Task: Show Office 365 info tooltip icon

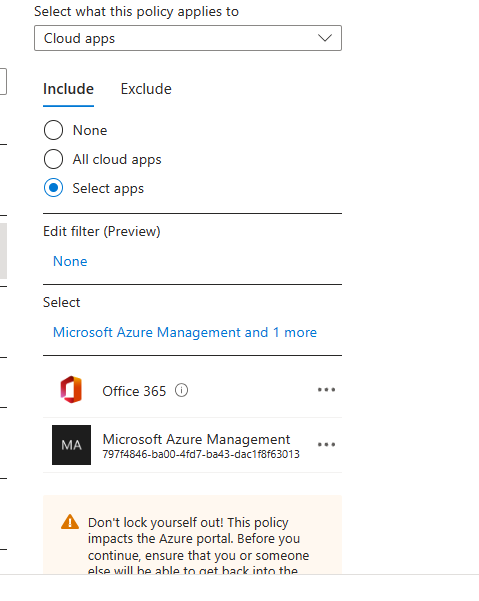Action: coord(181,391)
